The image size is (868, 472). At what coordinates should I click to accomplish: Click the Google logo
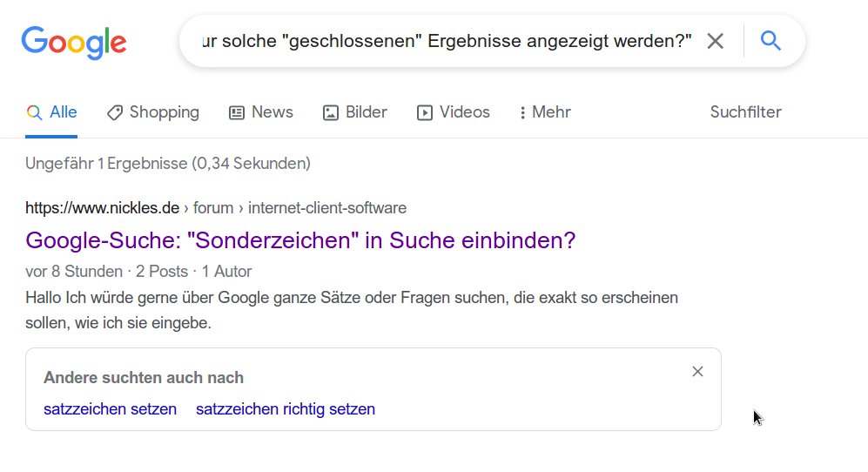pyautogui.click(x=74, y=42)
